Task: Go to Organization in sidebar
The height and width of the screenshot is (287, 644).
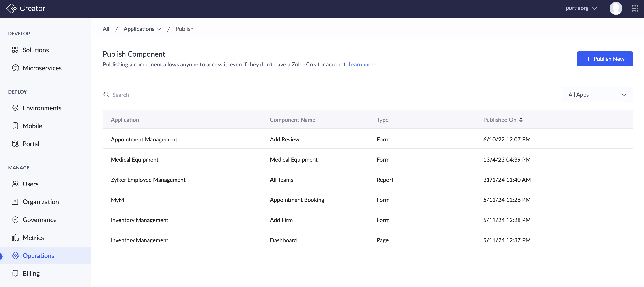Action: pos(41,202)
